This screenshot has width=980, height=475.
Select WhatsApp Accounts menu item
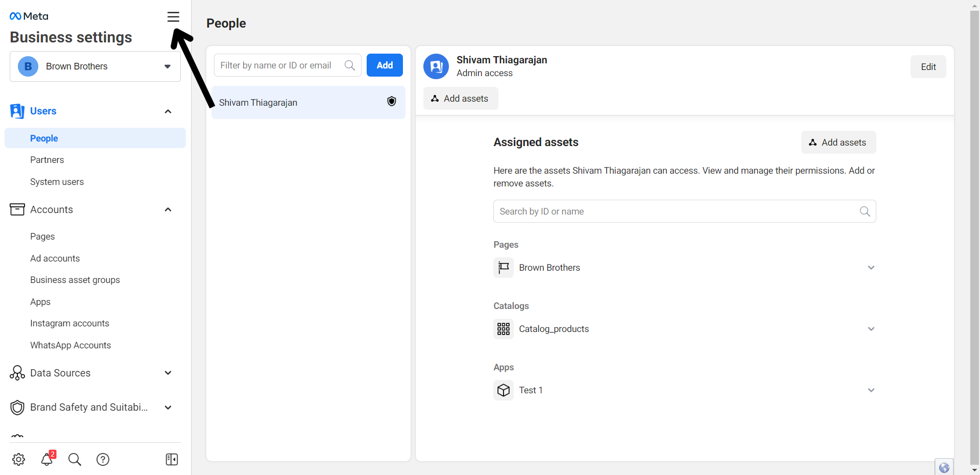pos(70,345)
